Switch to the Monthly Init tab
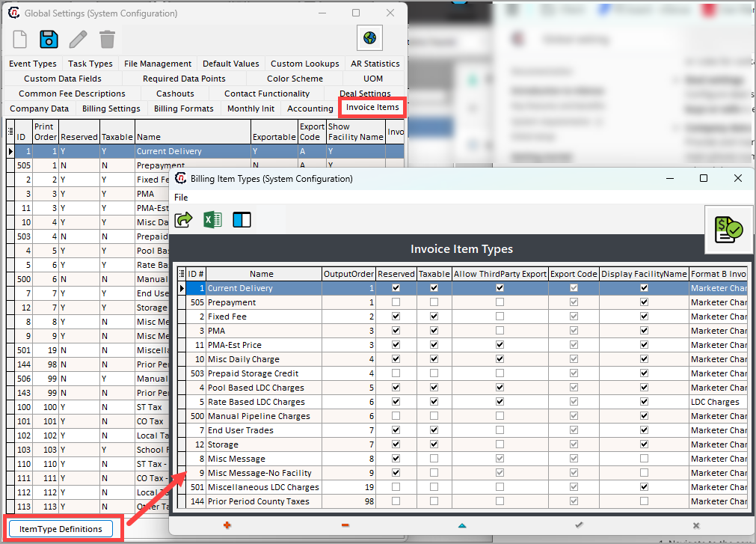This screenshot has height=544, width=756. pyautogui.click(x=251, y=109)
